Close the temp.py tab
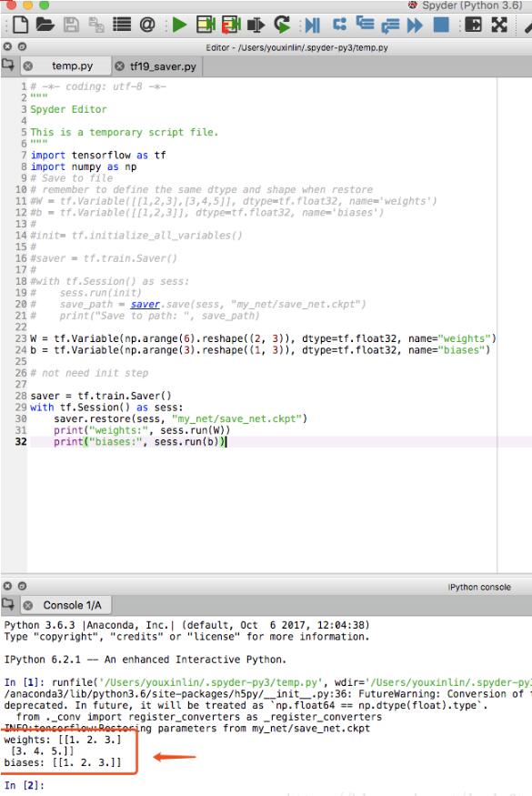The width and height of the screenshot is (532, 796). point(28,66)
